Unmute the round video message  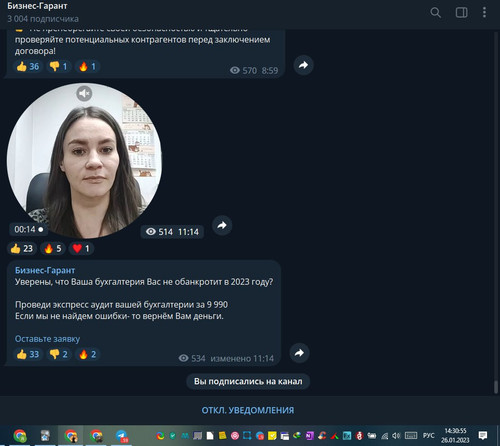(x=84, y=93)
